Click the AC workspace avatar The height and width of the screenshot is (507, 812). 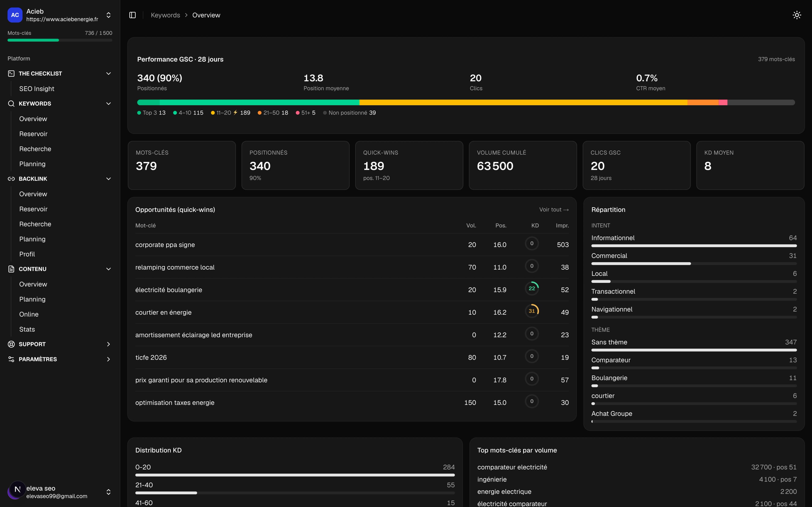[x=15, y=15]
